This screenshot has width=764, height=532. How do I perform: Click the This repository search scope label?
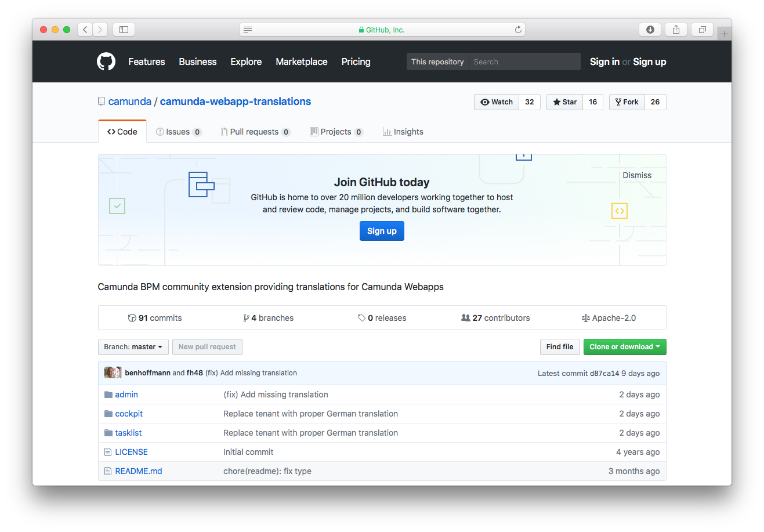437,61
